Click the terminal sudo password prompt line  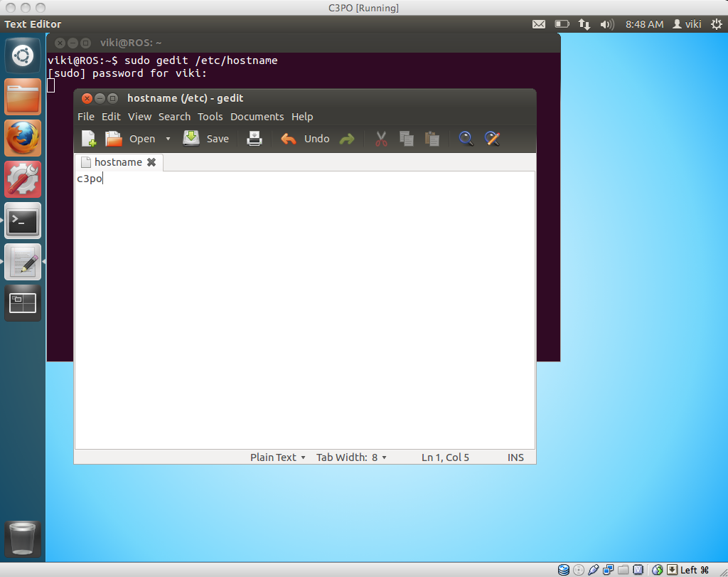127,73
